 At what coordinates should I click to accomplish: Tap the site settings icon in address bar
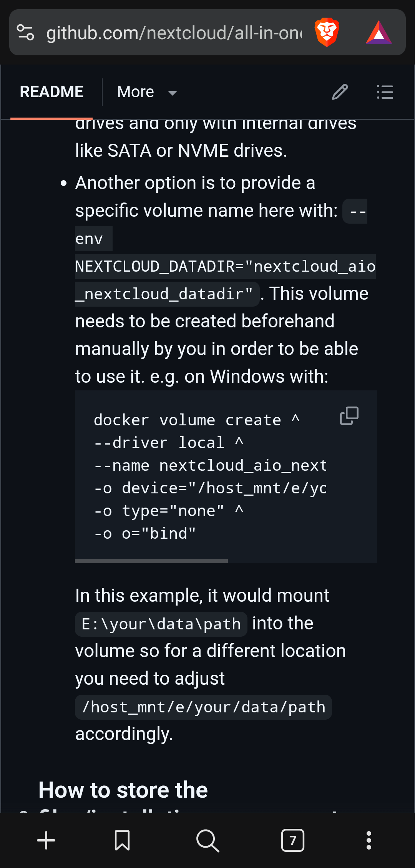pyautogui.click(x=26, y=32)
